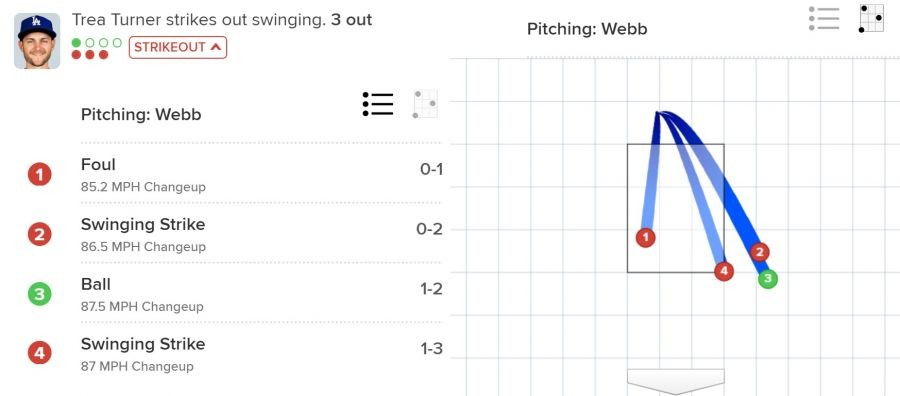Viewport: 900px width, 396px height.
Task: Open the Ball 87.5 MPH Changeup row
Action: (235, 294)
